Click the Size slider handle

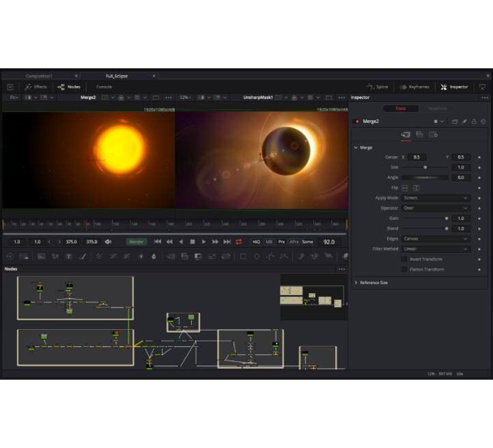pyautogui.click(x=425, y=167)
